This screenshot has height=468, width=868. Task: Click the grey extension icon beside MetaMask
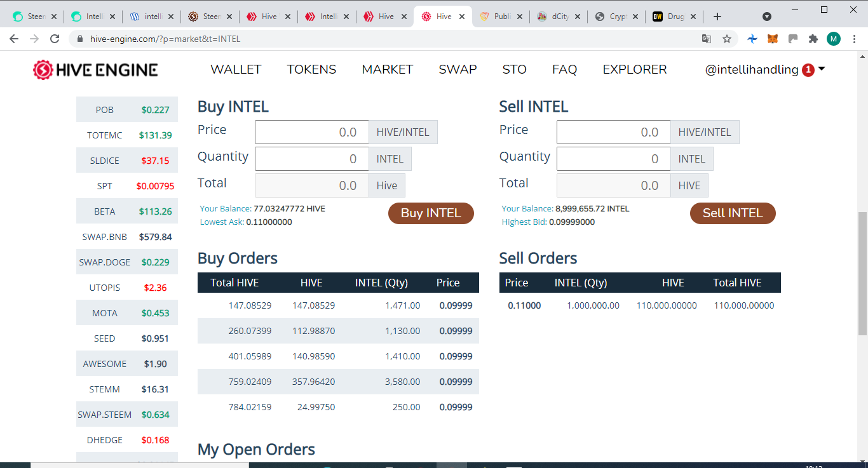point(793,39)
